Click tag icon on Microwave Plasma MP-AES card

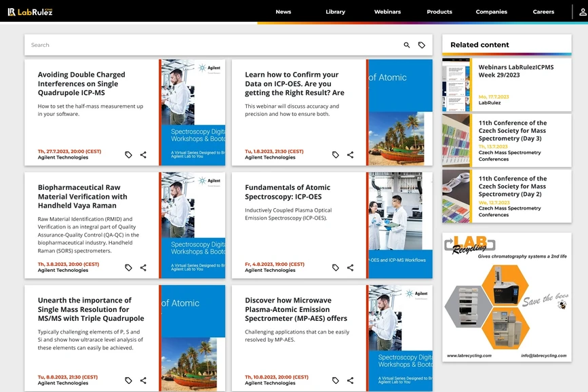pyautogui.click(x=335, y=380)
